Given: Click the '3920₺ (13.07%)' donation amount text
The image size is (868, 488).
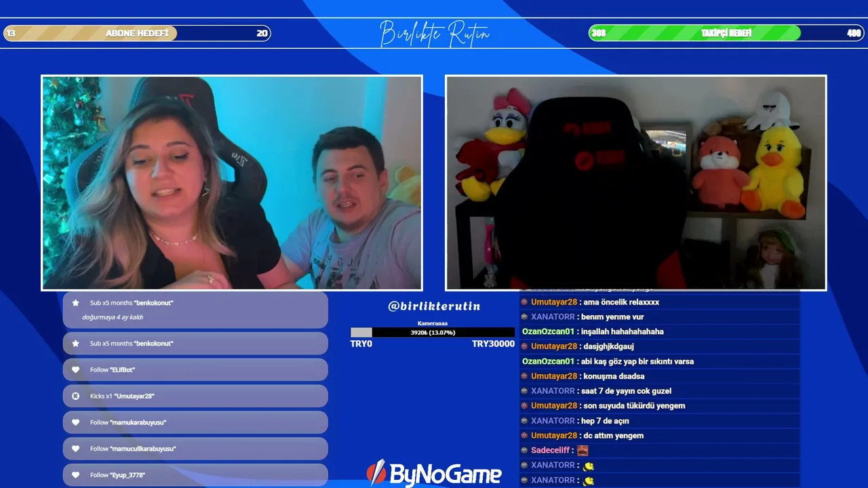Looking at the screenshot, I should [433, 333].
